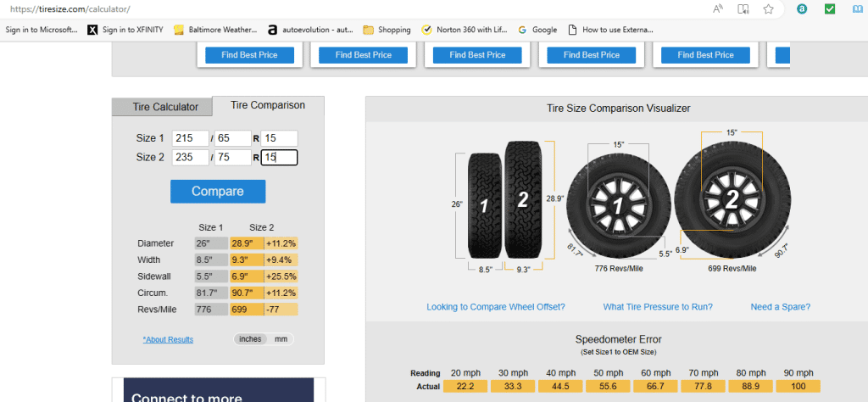Add page to favorites with star icon
The image size is (868, 402).
tap(768, 9)
